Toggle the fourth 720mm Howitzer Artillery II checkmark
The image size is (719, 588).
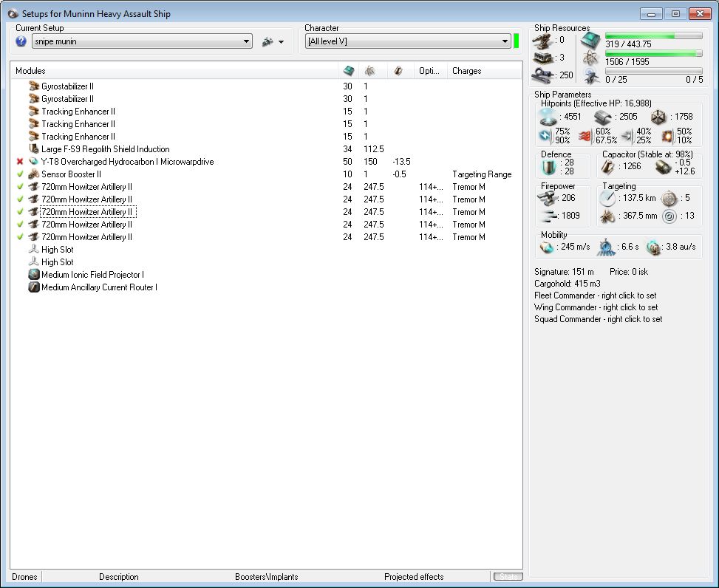pos(20,224)
